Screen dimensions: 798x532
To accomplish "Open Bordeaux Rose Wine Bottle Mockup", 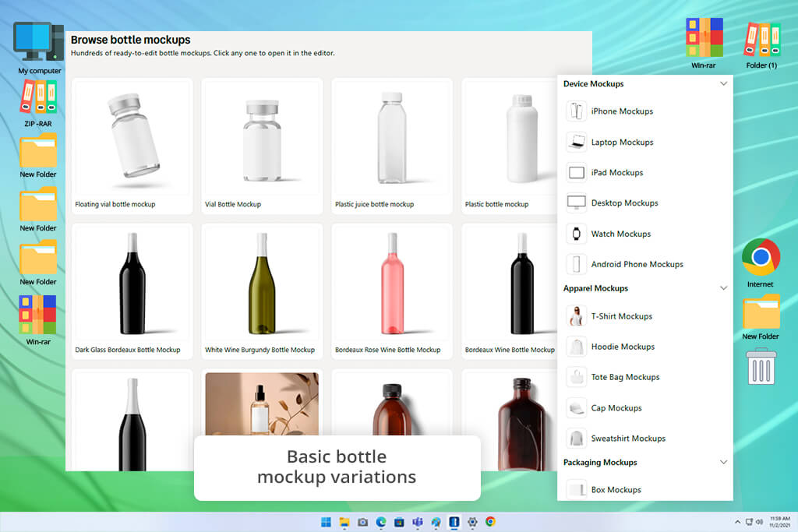I will (x=392, y=291).
